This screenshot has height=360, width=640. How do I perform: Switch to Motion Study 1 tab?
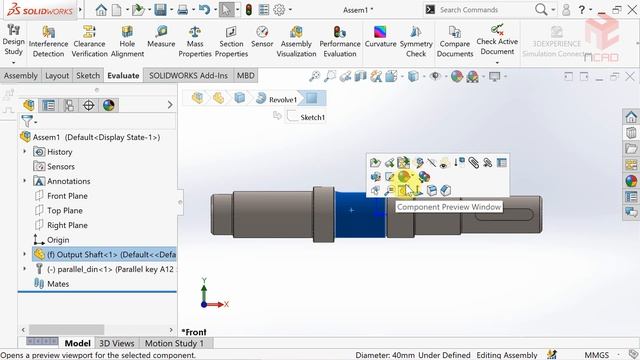click(x=174, y=343)
